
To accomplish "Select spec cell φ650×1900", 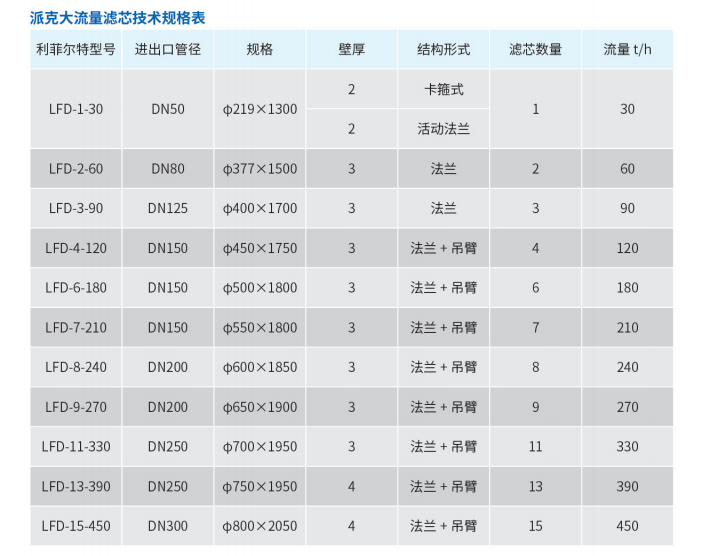I will click(260, 407).
